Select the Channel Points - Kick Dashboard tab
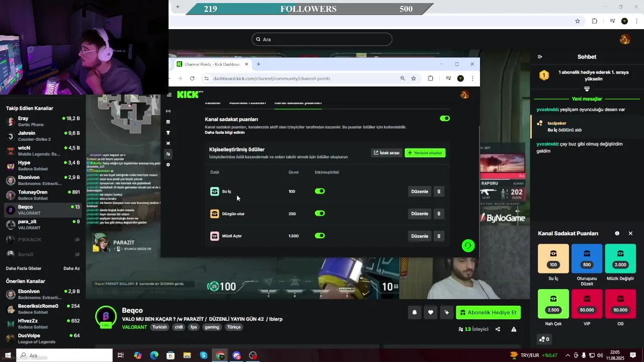This screenshot has width=644, height=362. [x=212, y=64]
